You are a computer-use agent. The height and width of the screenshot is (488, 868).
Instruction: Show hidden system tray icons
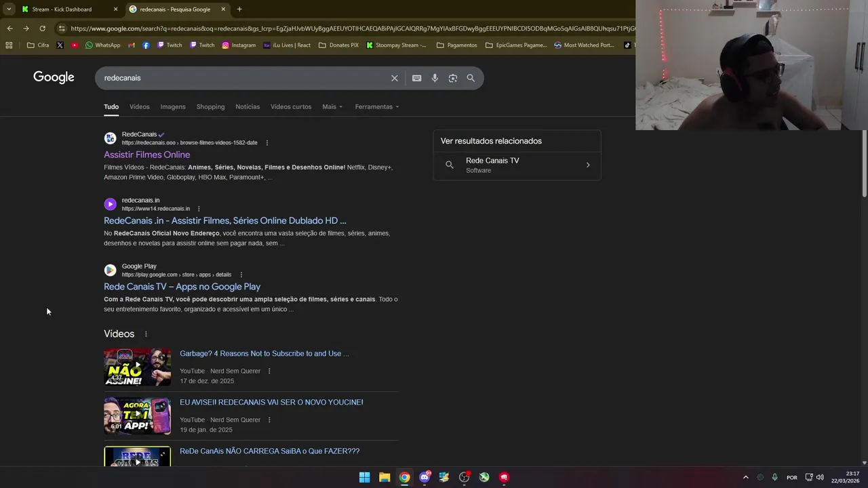pyautogui.click(x=745, y=477)
